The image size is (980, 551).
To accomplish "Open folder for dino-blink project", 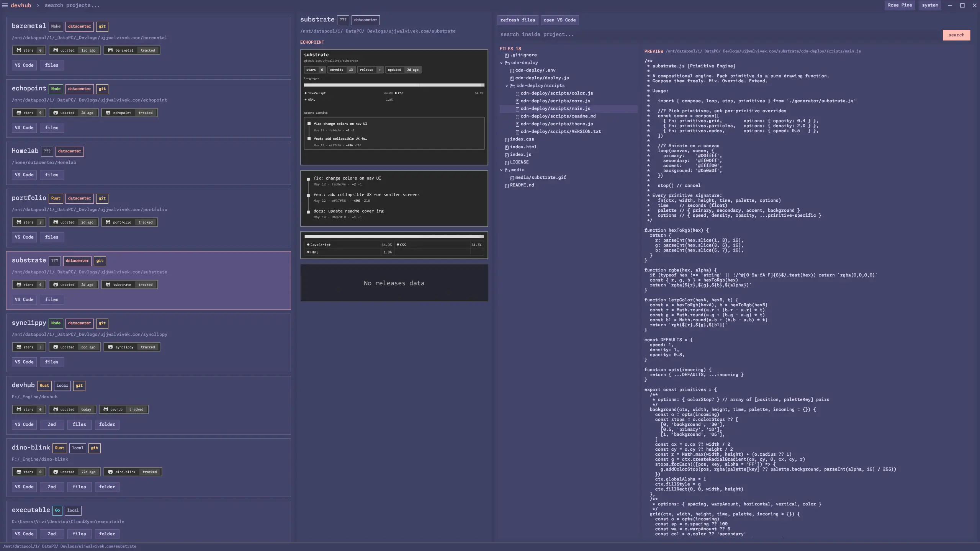I will pyautogui.click(x=107, y=487).
